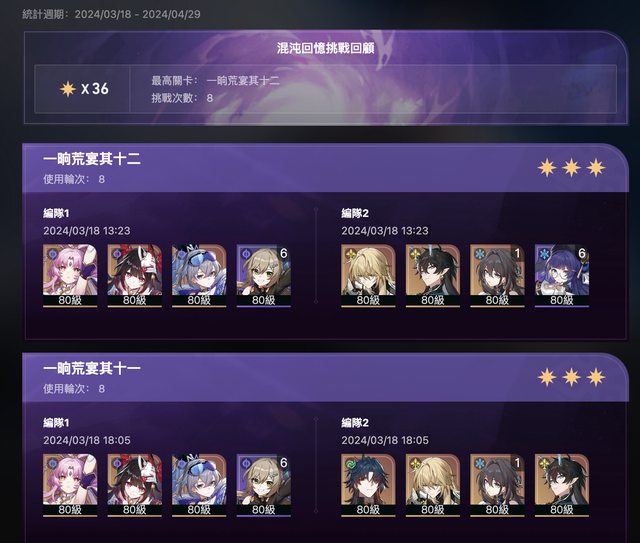Open the horned character in stage 11 team 2

coord(562,485)
